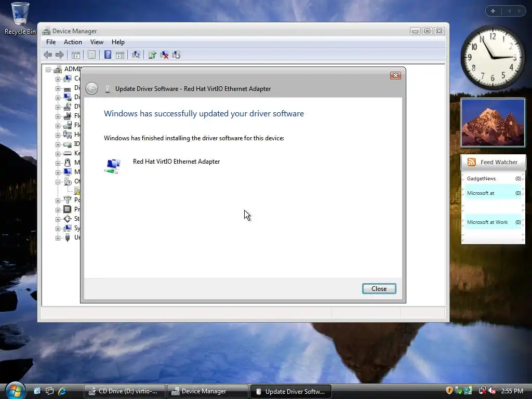Click the Forward arrow in Device Manager toolbar
The image size is (532, 399).
tap(60, 55)
